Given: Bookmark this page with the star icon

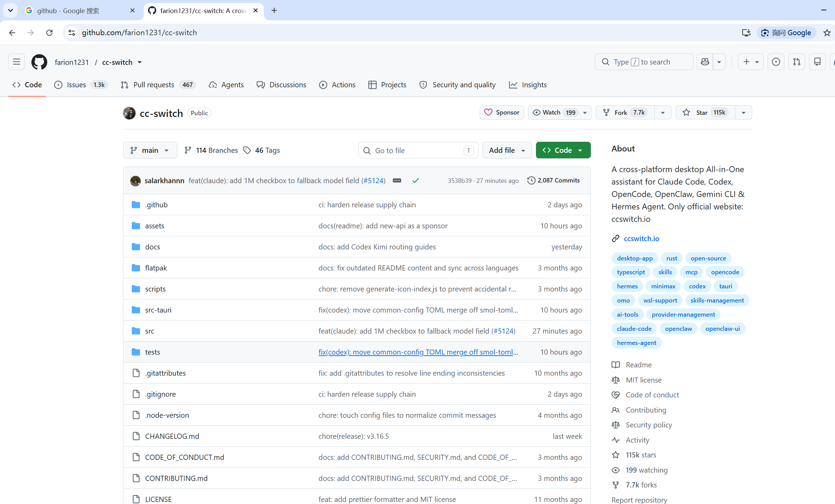Looking at the screenshot, I should click(x=827, y=33).
